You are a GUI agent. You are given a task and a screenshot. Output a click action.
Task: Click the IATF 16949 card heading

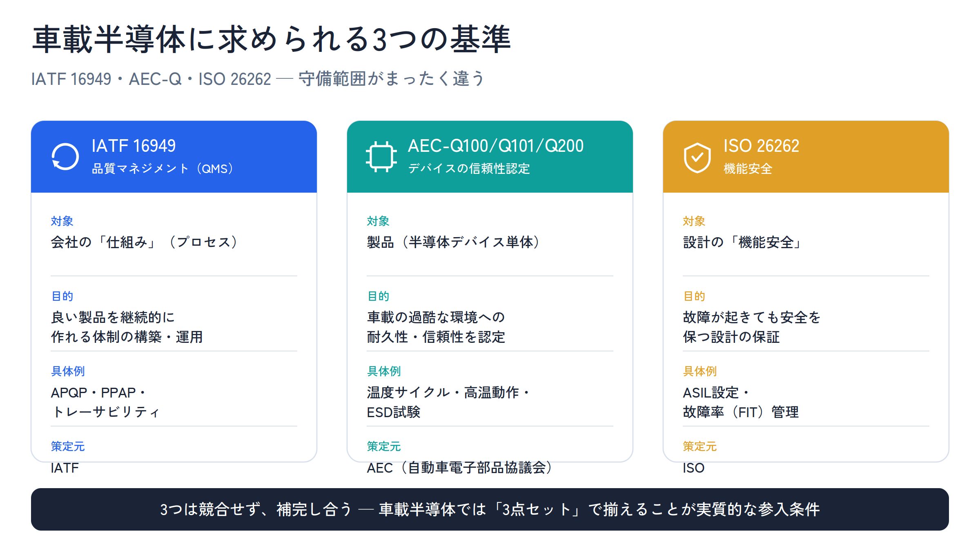[134, 146]
